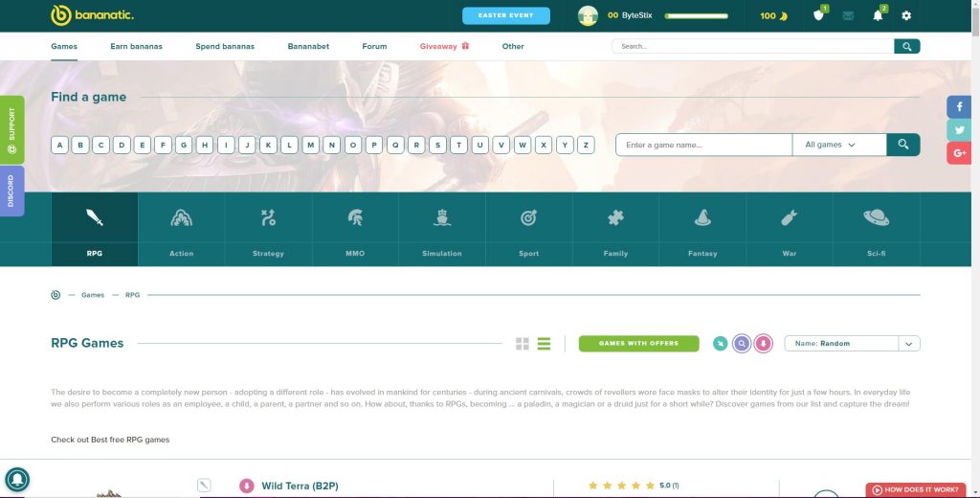Screen dimensions: 980x498
Task: Switch to list view
Action: click(544, 344)
